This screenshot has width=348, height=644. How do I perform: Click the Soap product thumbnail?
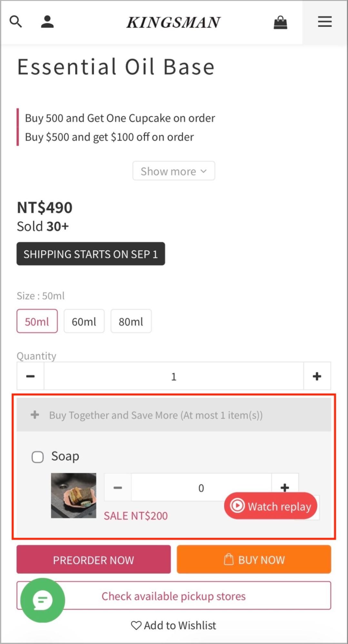pyautogui.click(x=74, y=495)
